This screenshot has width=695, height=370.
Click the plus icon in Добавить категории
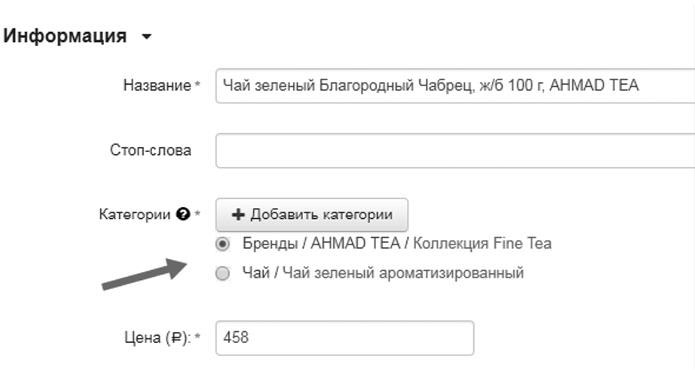coord(238,215)
